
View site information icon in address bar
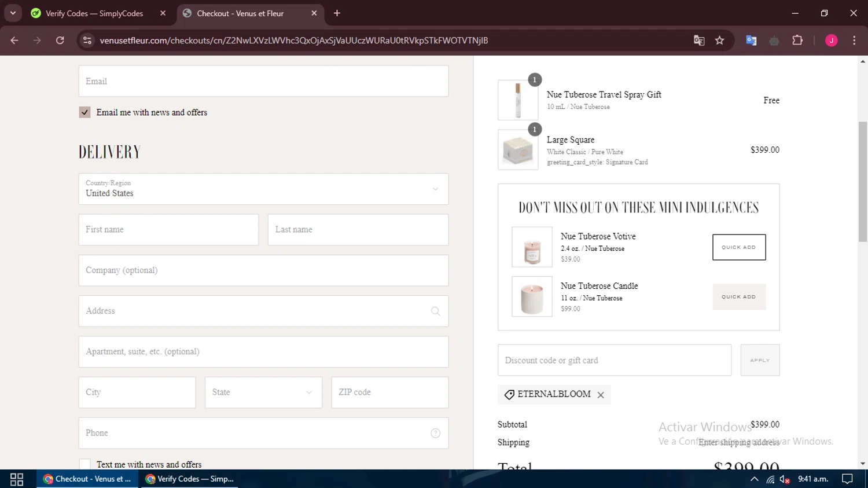click(87, 41)
